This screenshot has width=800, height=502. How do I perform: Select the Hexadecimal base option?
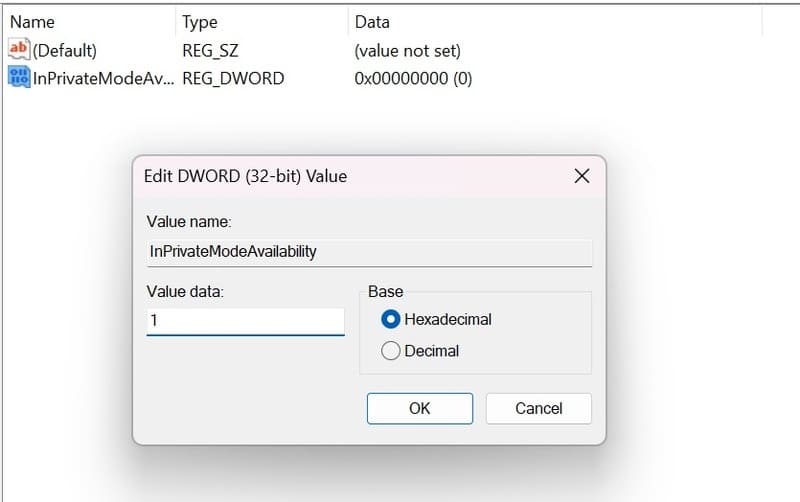point(390,319)
